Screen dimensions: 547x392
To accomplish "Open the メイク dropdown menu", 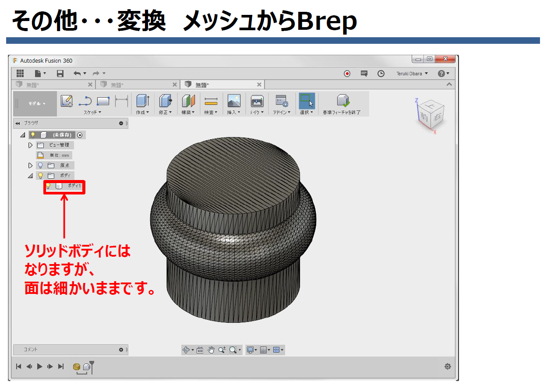I will pyautogui.click(x=257, y=113).
